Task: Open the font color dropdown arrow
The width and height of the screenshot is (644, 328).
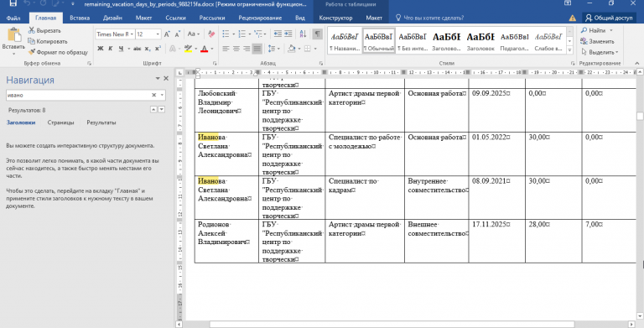Action: click(x=212, y=49)
